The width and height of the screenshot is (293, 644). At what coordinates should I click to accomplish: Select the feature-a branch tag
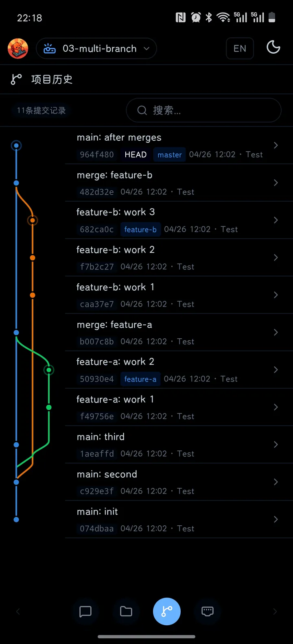click(x=140, y=379)
